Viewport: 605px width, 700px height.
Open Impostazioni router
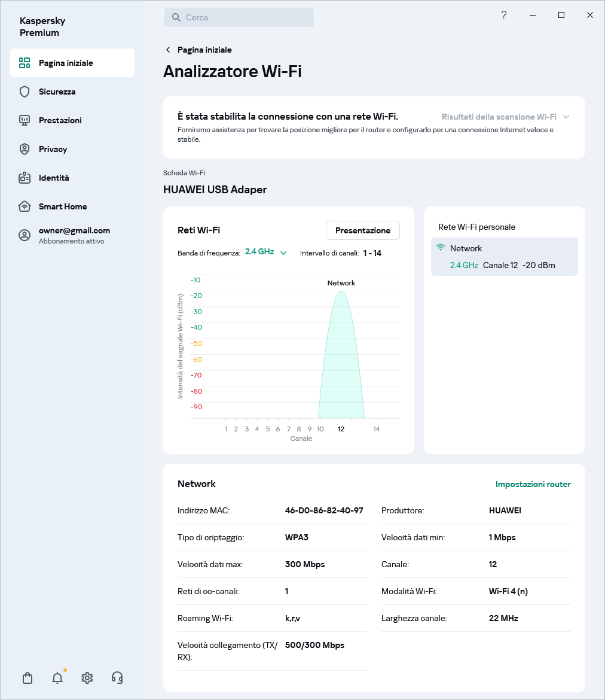533,484
